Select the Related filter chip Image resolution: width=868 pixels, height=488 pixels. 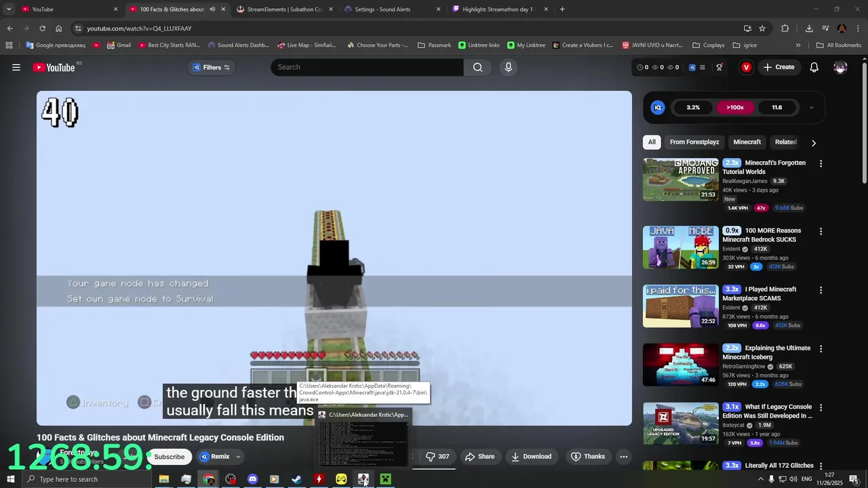click(785, 142)
